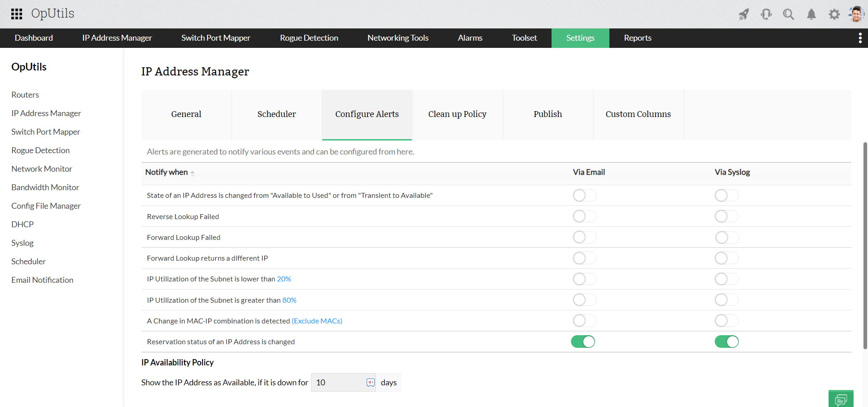Click the days input field showing 10

343,383
